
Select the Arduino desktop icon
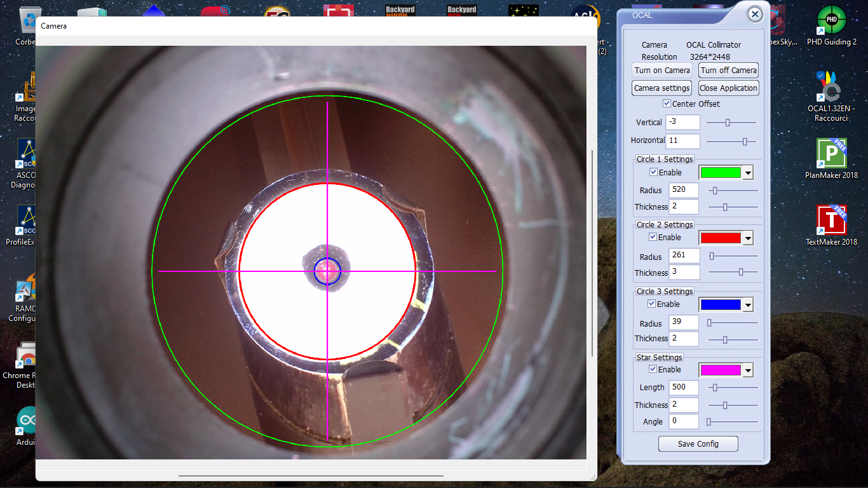[27, 426]
